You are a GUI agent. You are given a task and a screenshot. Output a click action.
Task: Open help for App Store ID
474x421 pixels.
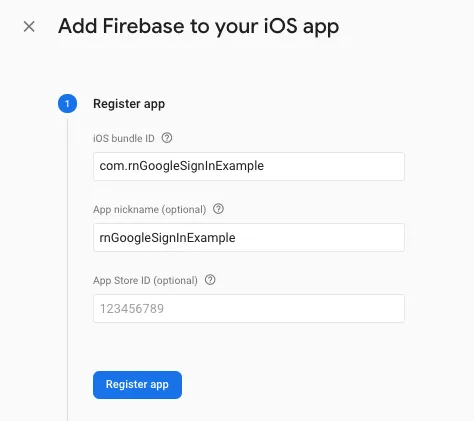coord(210,280)
